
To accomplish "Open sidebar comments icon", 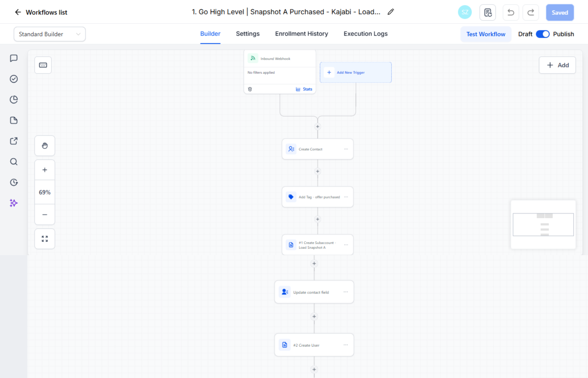I will pyautogui.click(x=14, y=58).
